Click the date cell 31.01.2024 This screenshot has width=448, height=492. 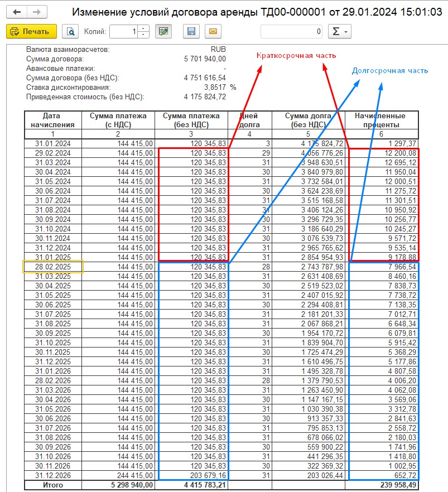(53, 144)
